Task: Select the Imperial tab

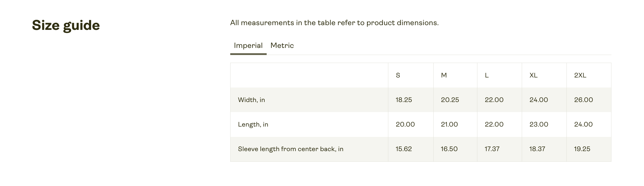Action: pyautogui.click(x=248, y=46)
